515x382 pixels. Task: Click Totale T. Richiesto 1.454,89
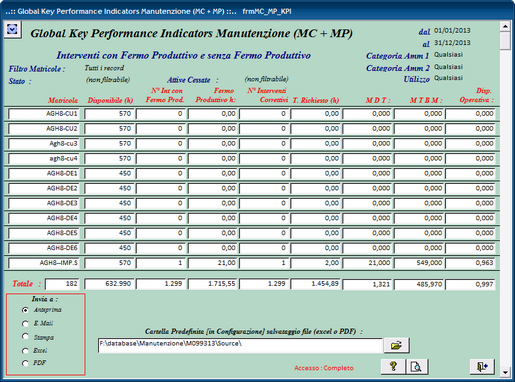pyautogui.click(x=315, y=284)
